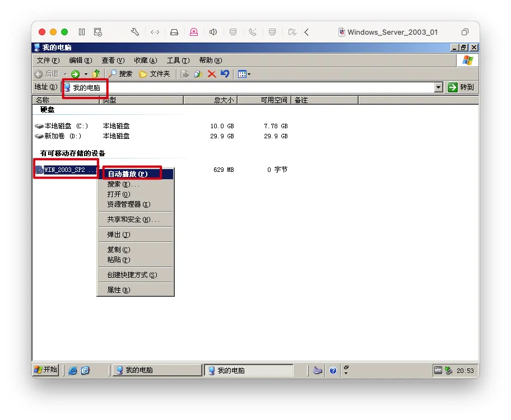Sort by the 可用空间 column header

click(x=264, y=100)
